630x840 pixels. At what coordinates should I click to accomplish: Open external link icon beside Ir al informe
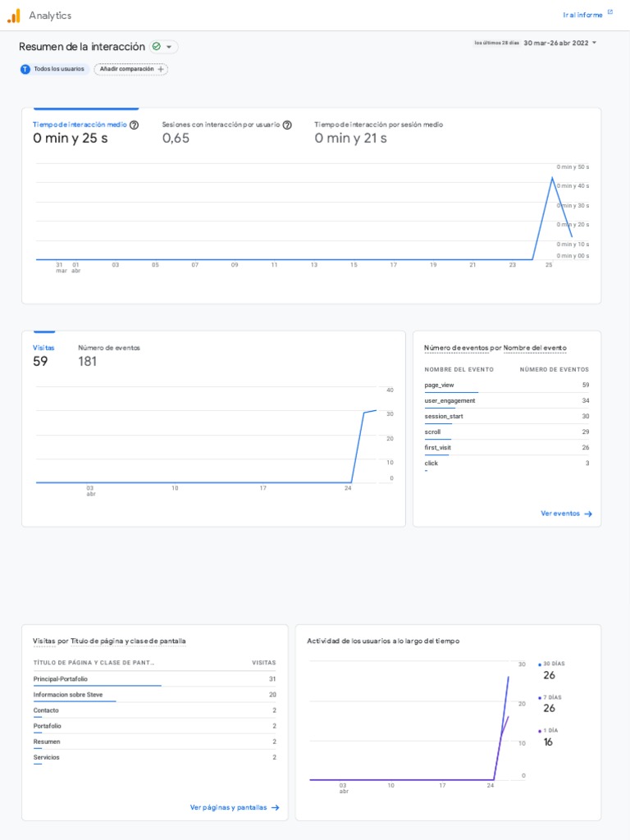pos(609,13)
